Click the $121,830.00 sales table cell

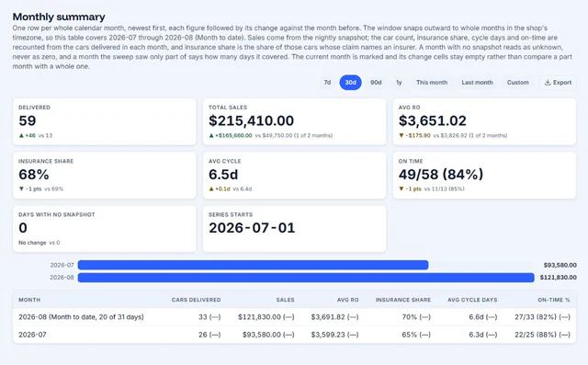click(266, 317)
